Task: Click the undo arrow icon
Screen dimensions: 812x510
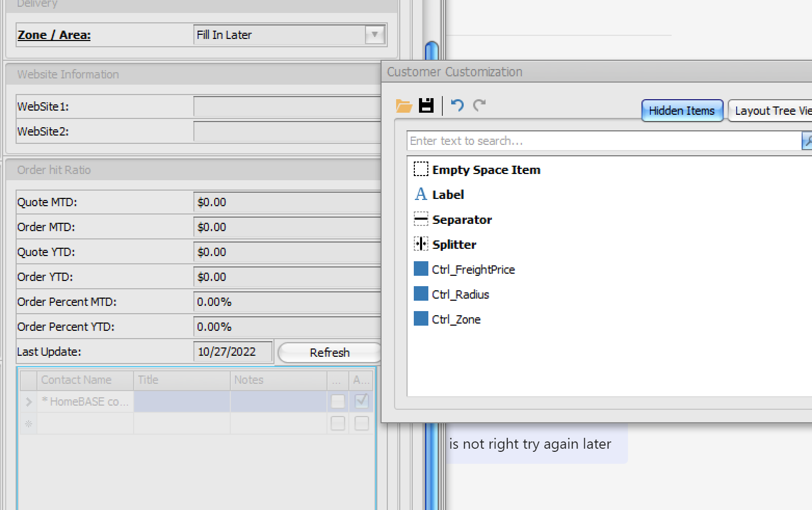Action: coord(457,105)
